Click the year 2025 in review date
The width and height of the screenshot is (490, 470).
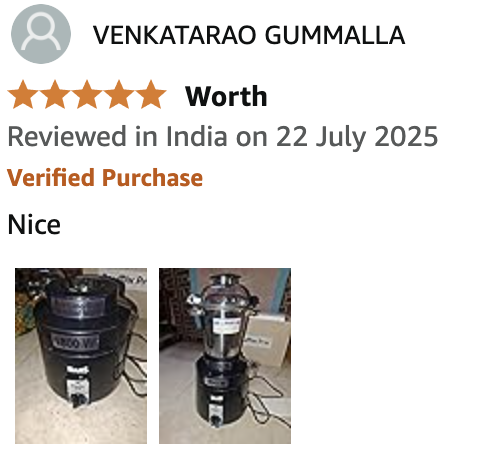406,136
